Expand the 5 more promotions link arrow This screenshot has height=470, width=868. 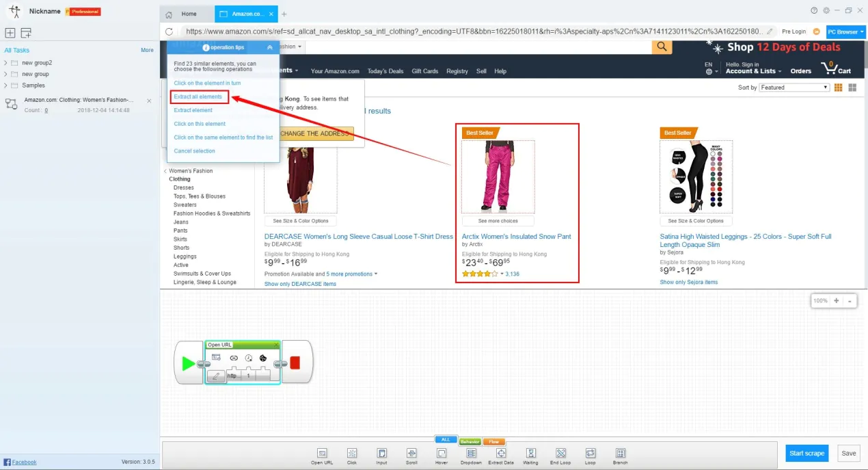click(376, 274)
